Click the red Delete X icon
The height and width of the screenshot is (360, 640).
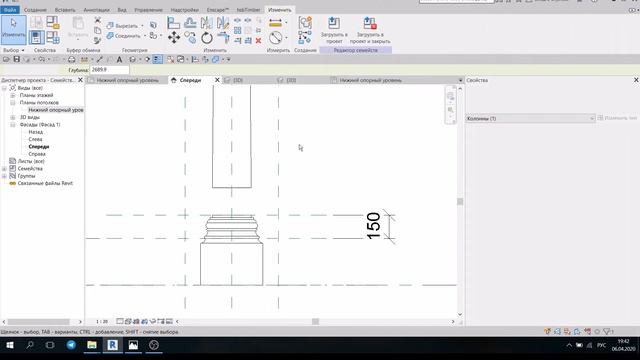point(258,40)
